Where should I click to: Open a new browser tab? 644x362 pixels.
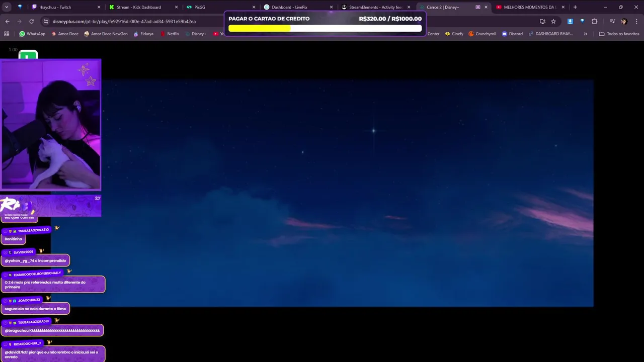tap(575, 7)
